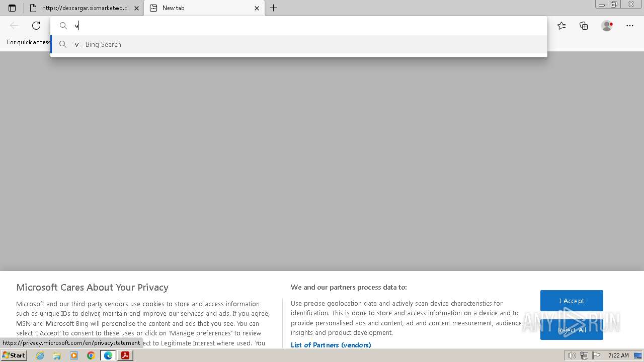
Task: Click the address bar text field
Action: click(298, 26)
